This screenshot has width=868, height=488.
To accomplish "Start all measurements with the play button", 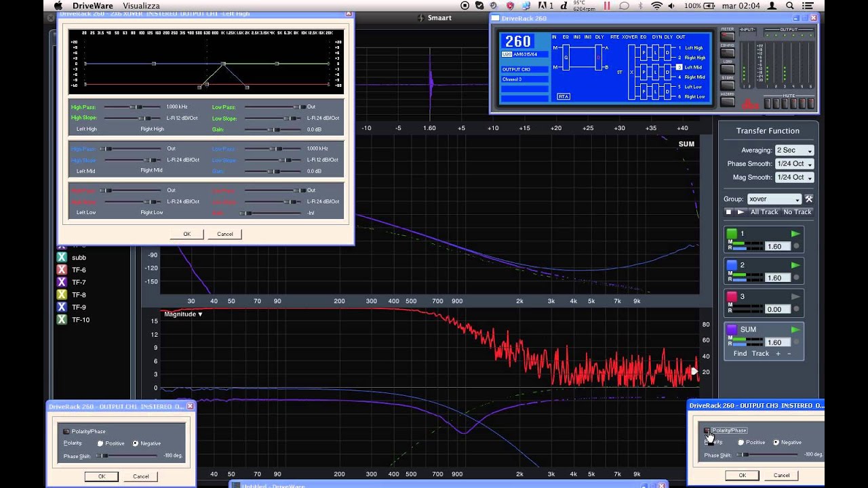I will (741, 212).
